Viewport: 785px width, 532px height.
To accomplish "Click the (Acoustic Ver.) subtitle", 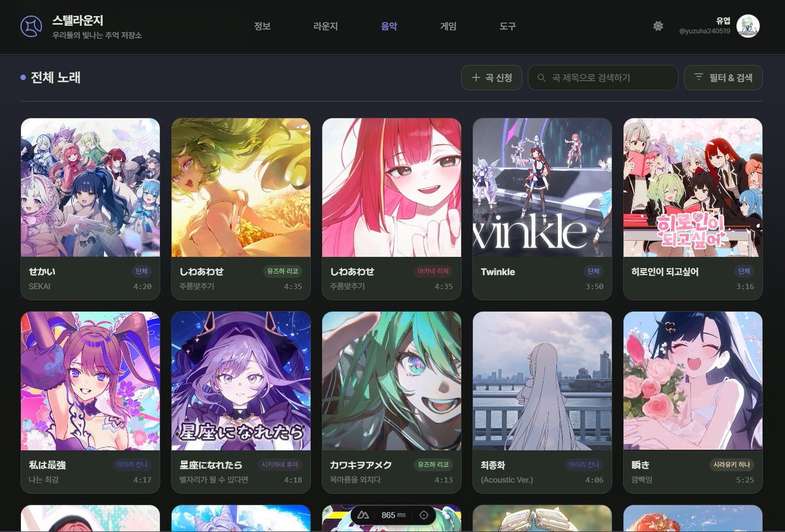I will coord(507,480).
